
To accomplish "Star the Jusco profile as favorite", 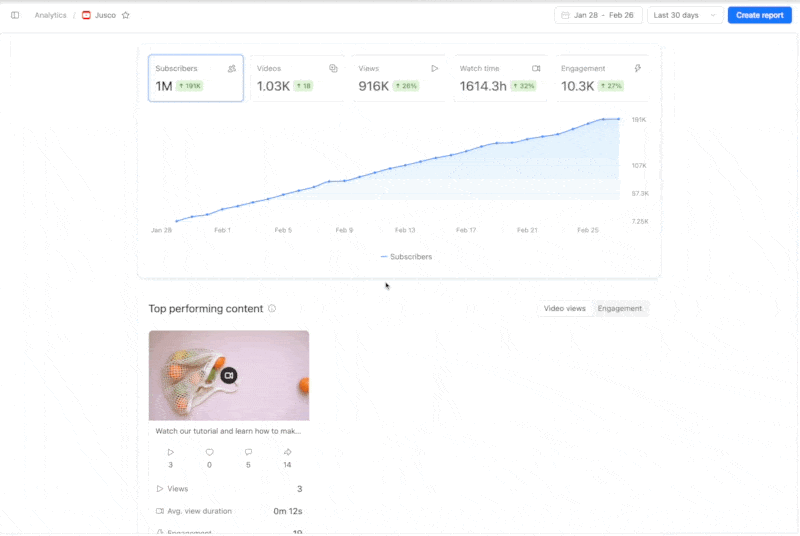I will point(126,15).
